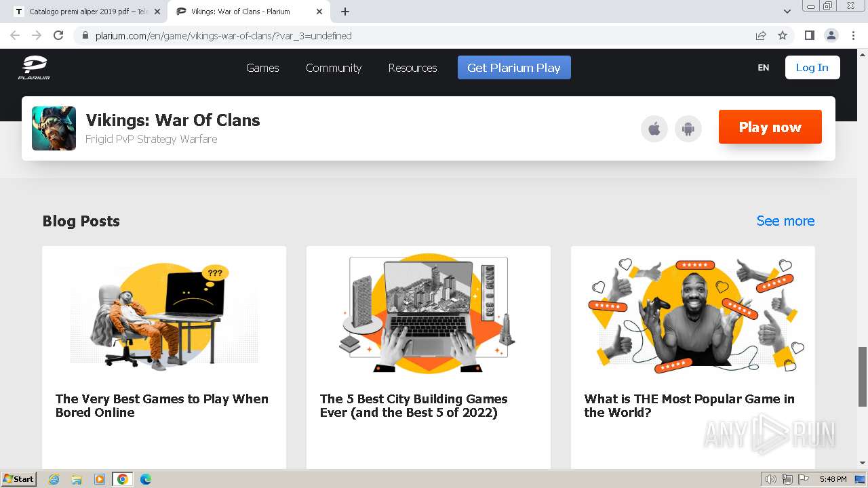Open the Games menu
This screenshot has height=488, width=868.
pos(262,68)
